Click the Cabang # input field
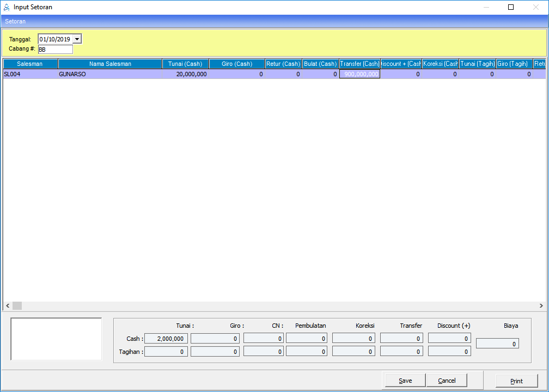549x392 pixels. (55, 49)
